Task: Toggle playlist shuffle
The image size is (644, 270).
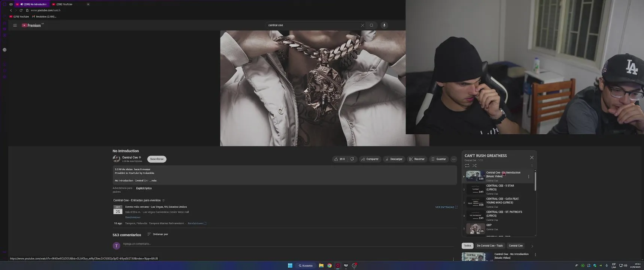Action: pos(474,165)
